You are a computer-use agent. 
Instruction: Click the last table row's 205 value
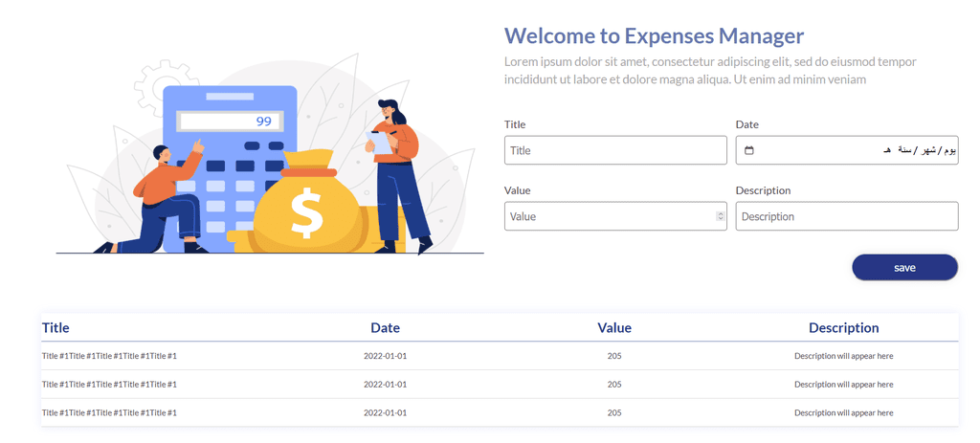tap(614, 413)
